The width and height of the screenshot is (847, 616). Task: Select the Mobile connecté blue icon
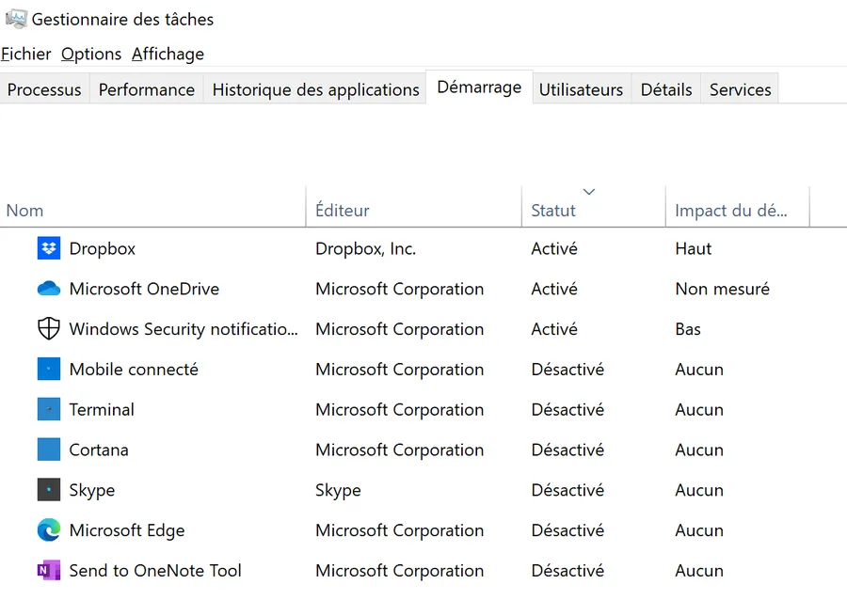(x=49, y=370)
